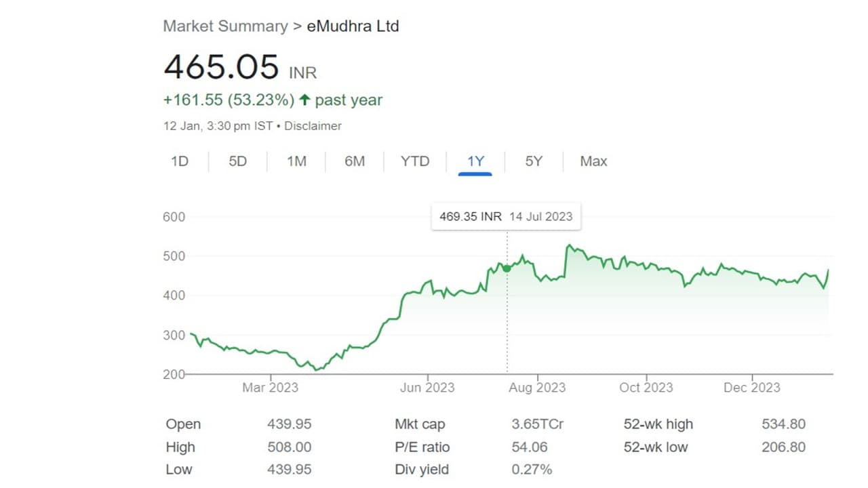Open the Market Summary link
The width and height of the screenshot is (868, 488).
(x=225, y=26)
